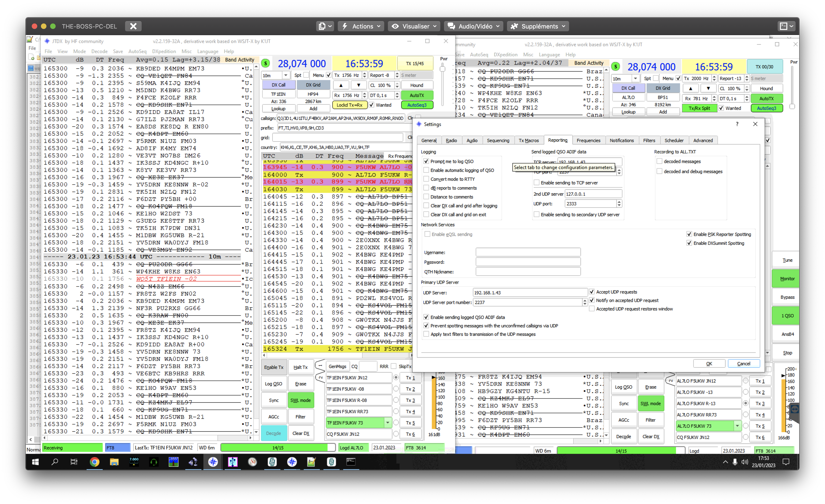Click the Pwr slider handle in left JTDX window
This screenshot has width=825, height=504.
pyautogui.click(x=443, y=69)
